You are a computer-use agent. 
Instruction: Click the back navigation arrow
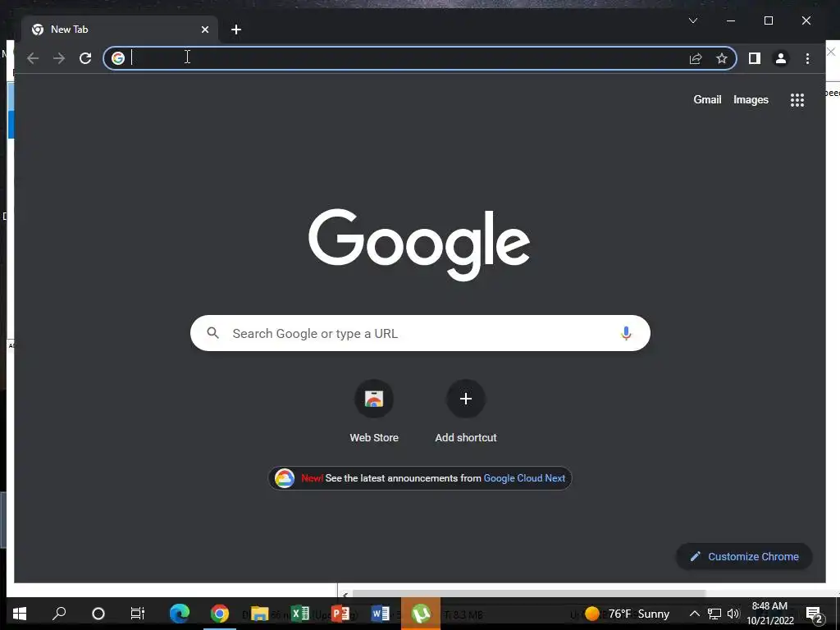pyautogui.click(x=33, y=58)
